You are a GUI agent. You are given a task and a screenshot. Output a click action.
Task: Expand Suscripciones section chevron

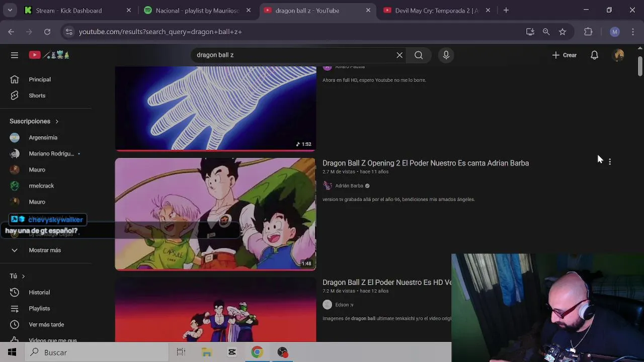[x=57, y=121]
